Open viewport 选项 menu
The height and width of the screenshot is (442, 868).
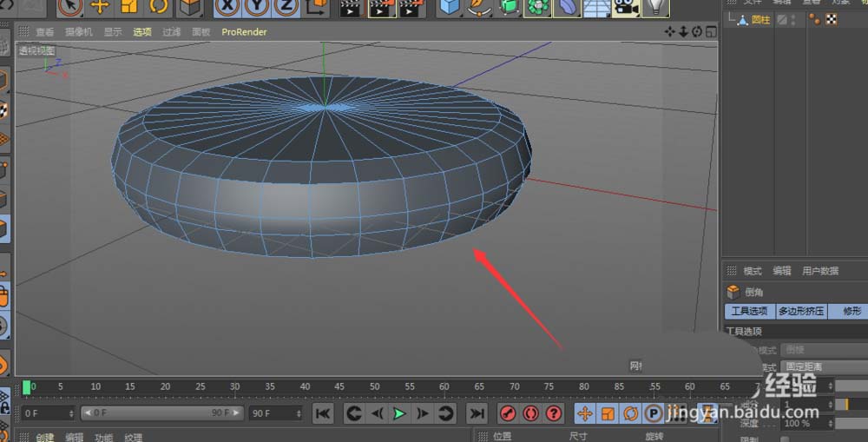pyautogui.click(x=142, y=32)
